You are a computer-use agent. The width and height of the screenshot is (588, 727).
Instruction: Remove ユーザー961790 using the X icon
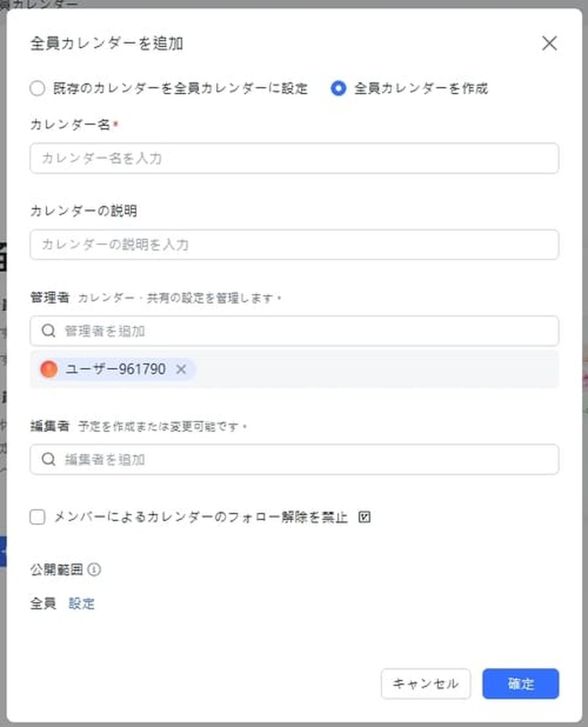181,369
